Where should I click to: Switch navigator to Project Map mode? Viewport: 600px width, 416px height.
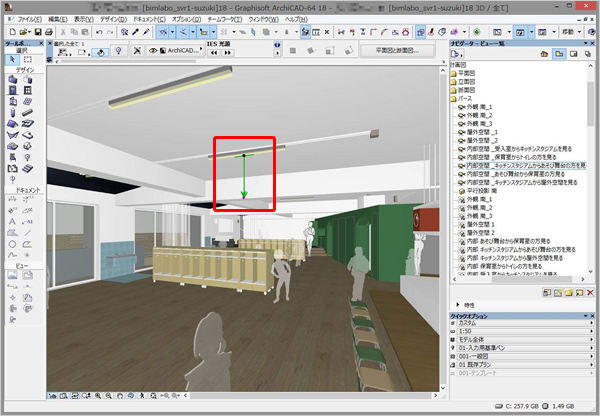pos(544,54)
